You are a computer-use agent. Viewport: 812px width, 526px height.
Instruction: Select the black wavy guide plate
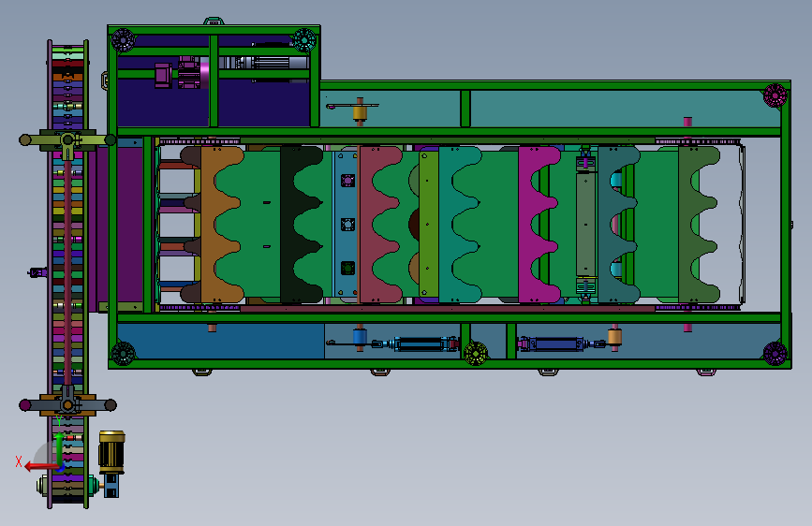click(x=300, y=225)
